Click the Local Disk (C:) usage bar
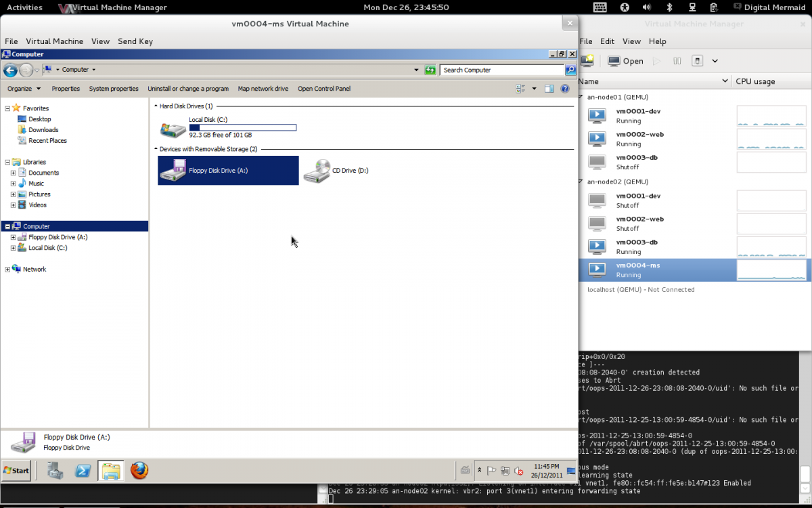This screenshot has width=812, height=508. point(243,127)
